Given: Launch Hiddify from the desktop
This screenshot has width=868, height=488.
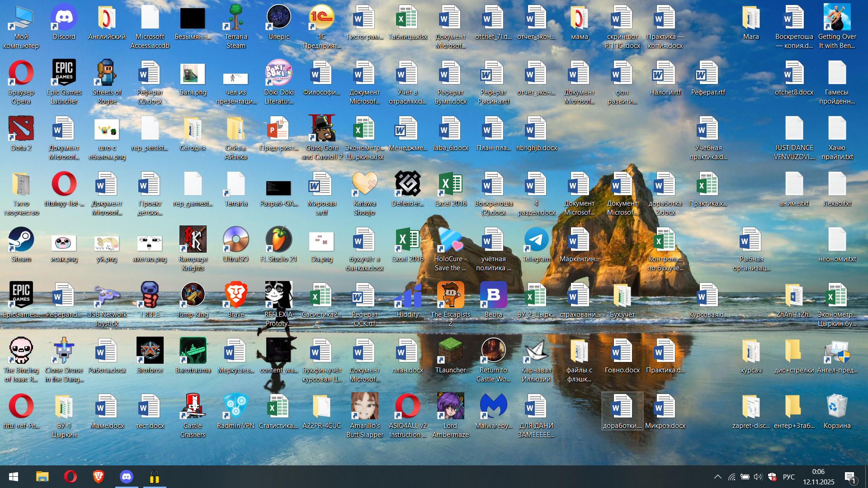Looking at the screenshot, I should 408,300.
